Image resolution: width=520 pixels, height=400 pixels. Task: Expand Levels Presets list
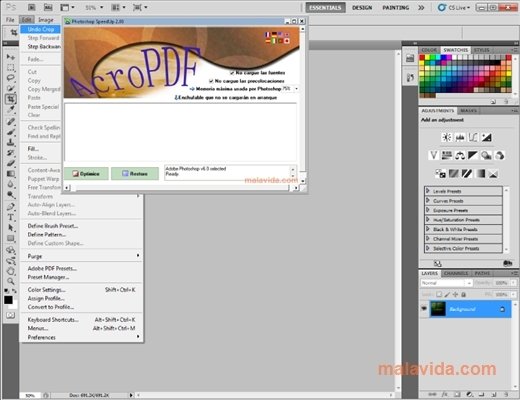(428, 191)
